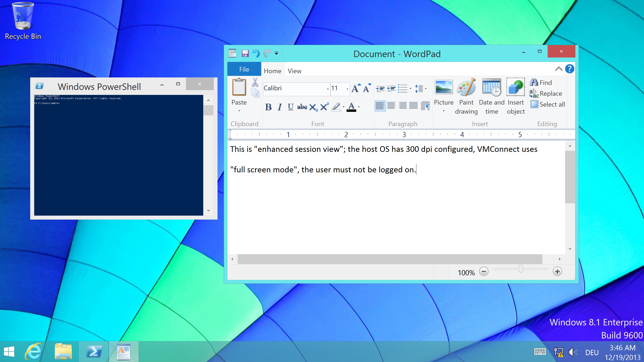The image size is (644, 362).
Task: Toggle Italic formatting
Action: [280, 107]
